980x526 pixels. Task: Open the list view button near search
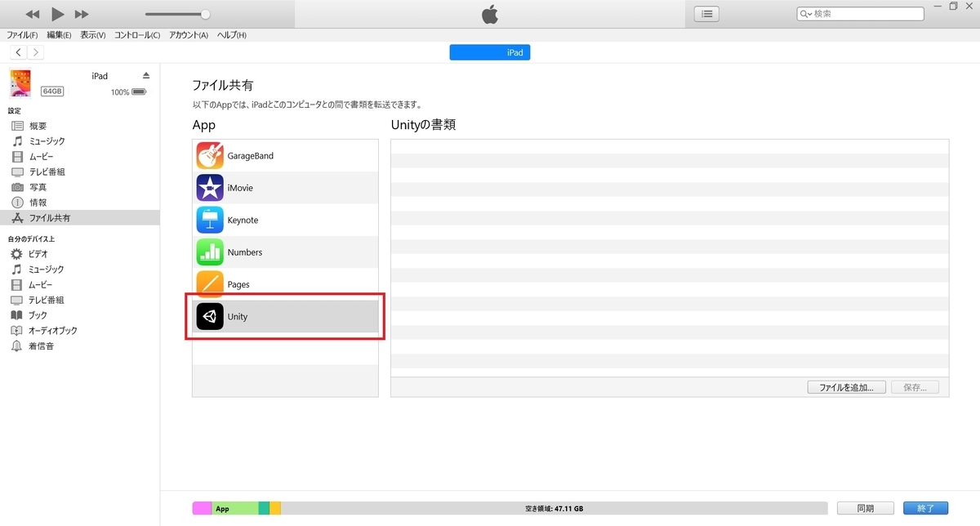click(x=706, y=14)
